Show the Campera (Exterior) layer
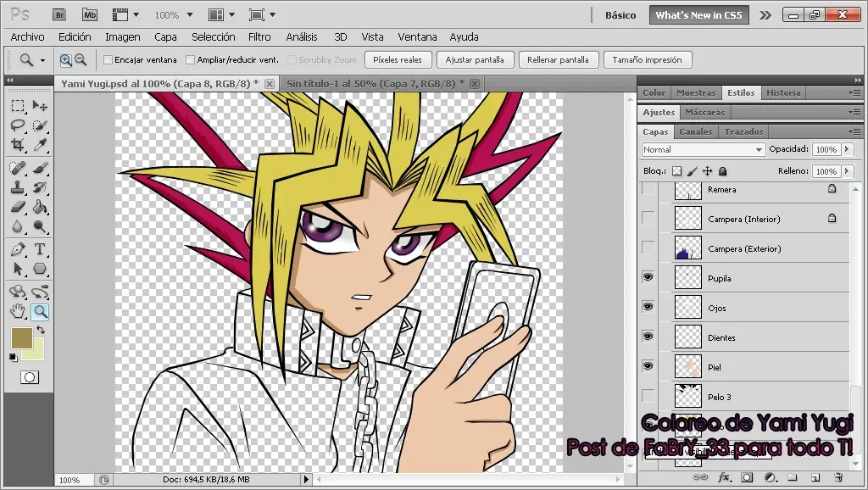The image size is (868, 490). [648, 248]
